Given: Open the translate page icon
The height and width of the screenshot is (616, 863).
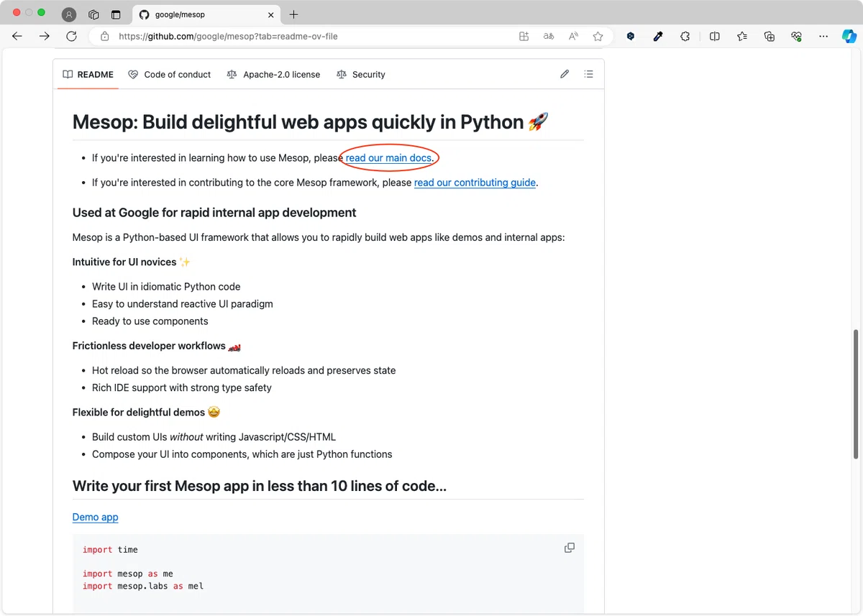Looking at the screenshot, I should point(549,36).
